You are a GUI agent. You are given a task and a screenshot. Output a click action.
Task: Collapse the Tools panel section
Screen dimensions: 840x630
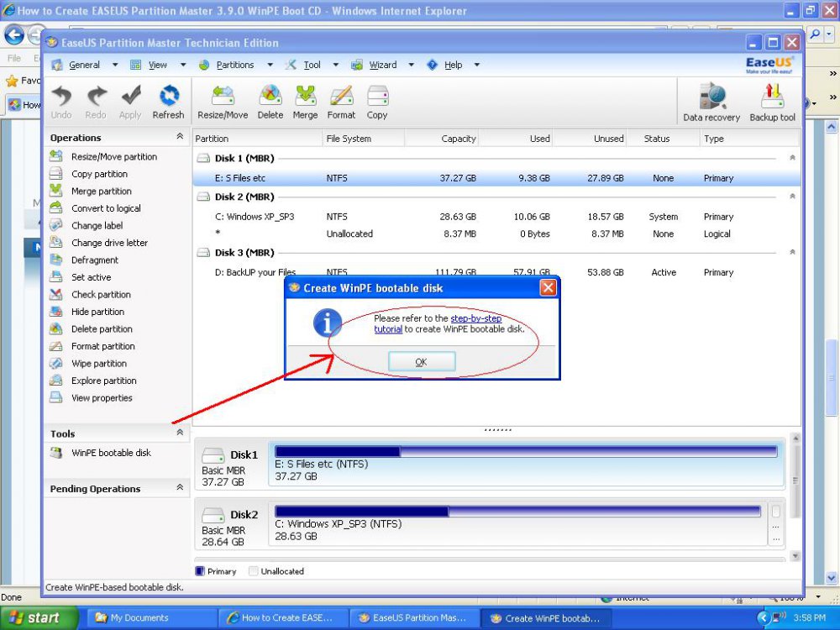pyautogui.click(x=180, y=433)
